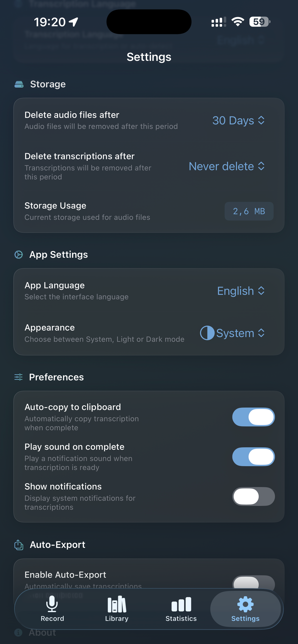This screenshot has height=644, width=298.
Task: Change App Language from English
Action: coord(241,291)
